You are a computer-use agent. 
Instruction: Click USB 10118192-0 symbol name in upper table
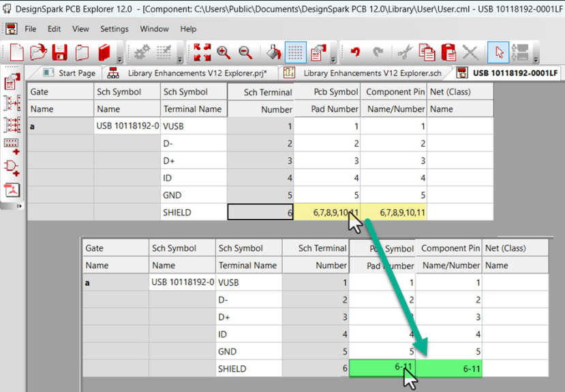(127, 126)
